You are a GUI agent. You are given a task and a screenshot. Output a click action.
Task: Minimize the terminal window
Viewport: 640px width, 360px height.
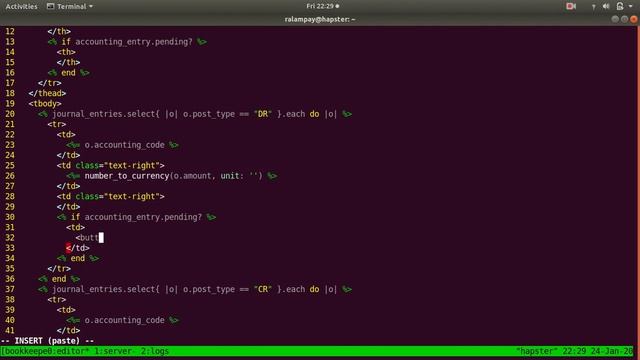tap(615, 19)
